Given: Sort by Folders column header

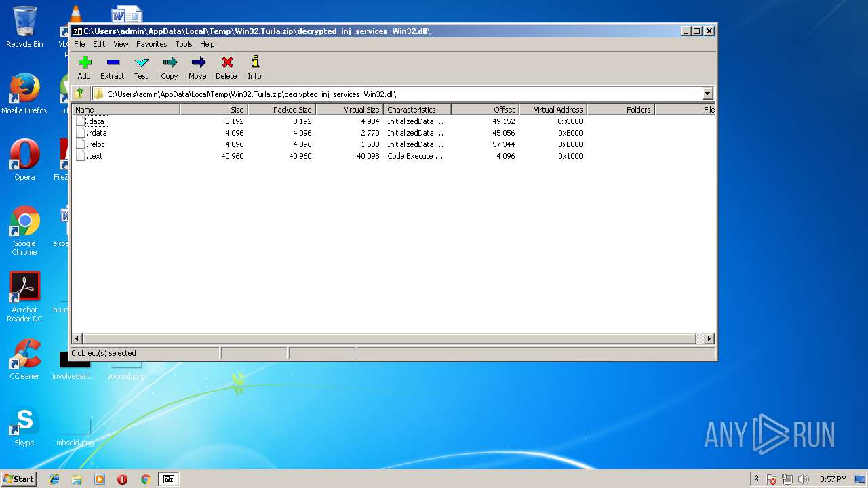Looking at the screenshot, I should coord(620,109).
